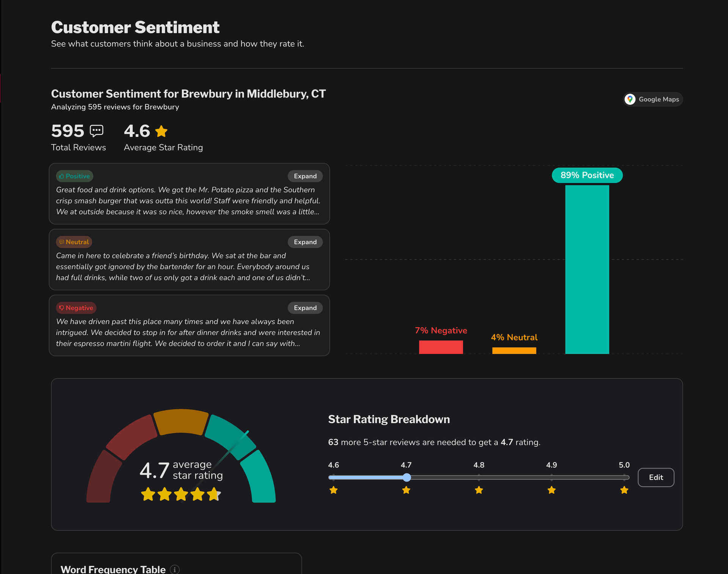
Task: Click the Negative sentiment tag
Action: (76, 308)
